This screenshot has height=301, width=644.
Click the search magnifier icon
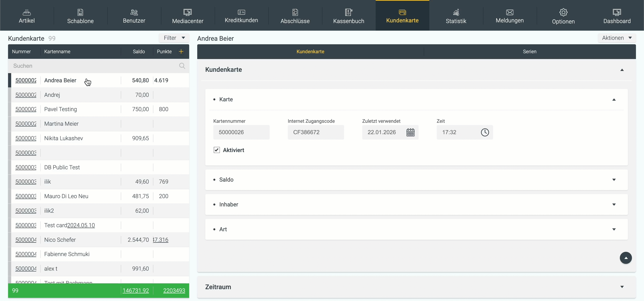(x=182, y=66)
